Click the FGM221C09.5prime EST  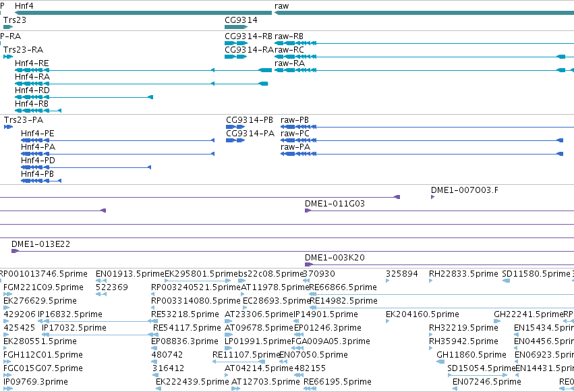pyautogui.click(x=43, y=287)
